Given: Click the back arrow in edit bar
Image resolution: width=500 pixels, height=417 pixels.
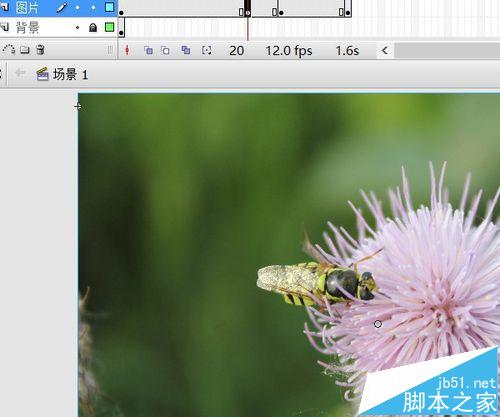Looking at the screenshot, I should click(x=20, y=73).
